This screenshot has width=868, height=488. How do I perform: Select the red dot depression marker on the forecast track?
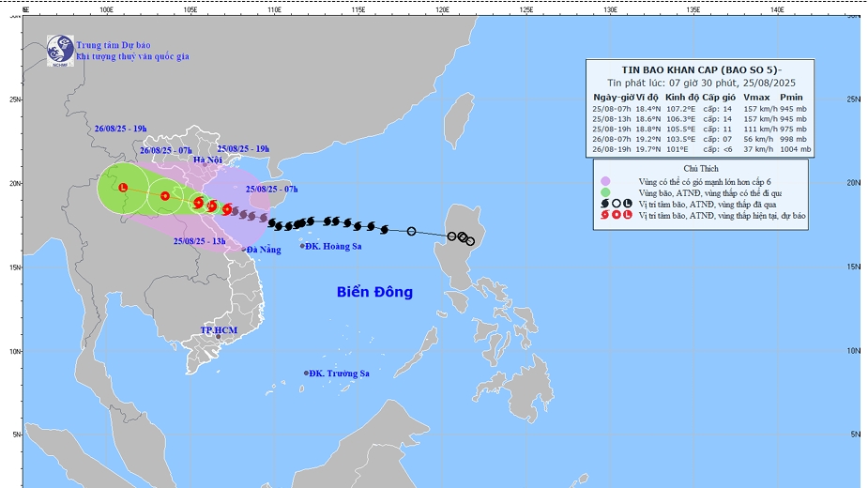point(165,196)
